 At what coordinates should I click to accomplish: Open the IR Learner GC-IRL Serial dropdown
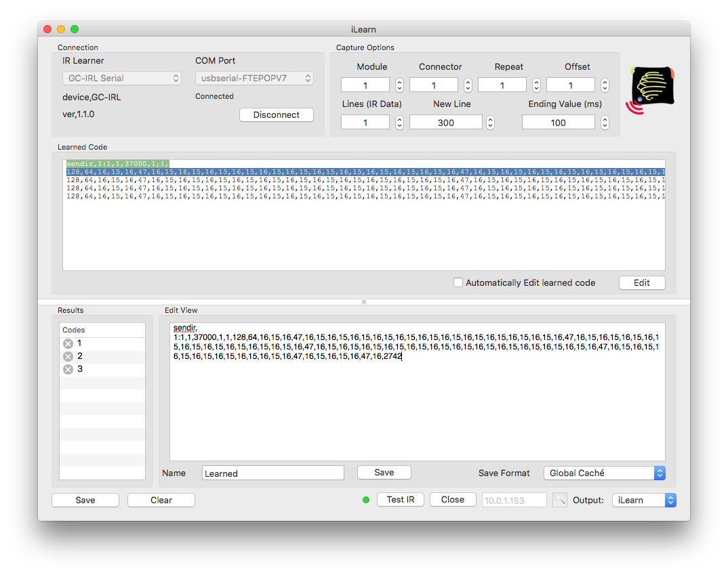121,79
